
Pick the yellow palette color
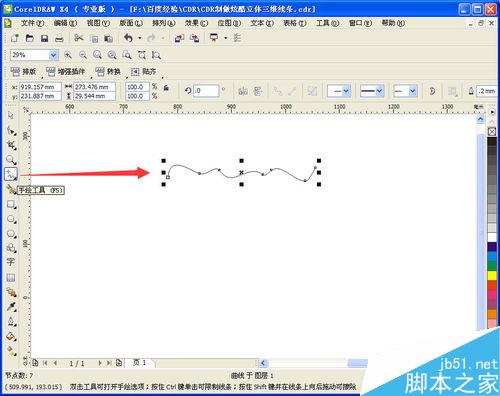492,276
